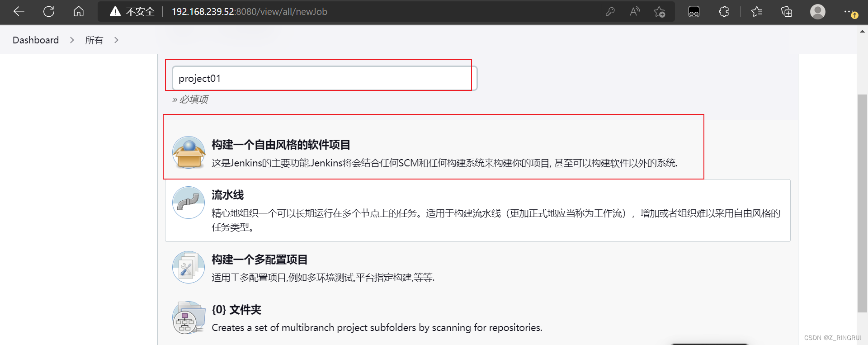Viewport: 868px width, 345px height.
Task: Click the Creates a set of multibranch description
Action: [377, 328]
